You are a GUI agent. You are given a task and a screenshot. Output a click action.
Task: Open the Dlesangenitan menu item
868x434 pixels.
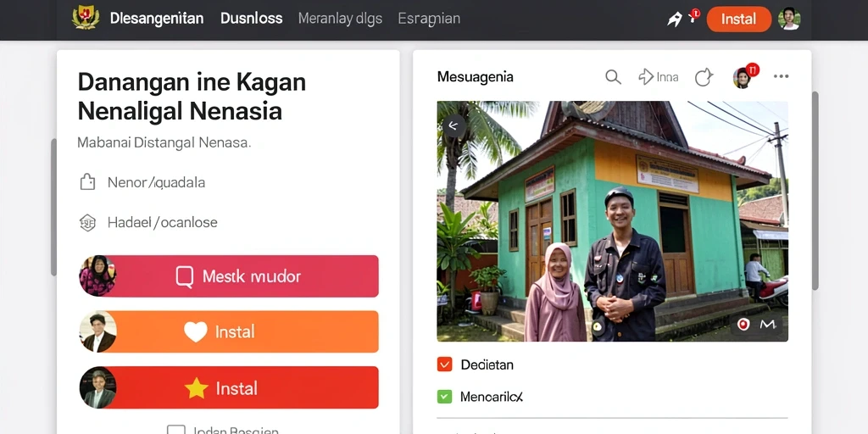coord(157,19)
